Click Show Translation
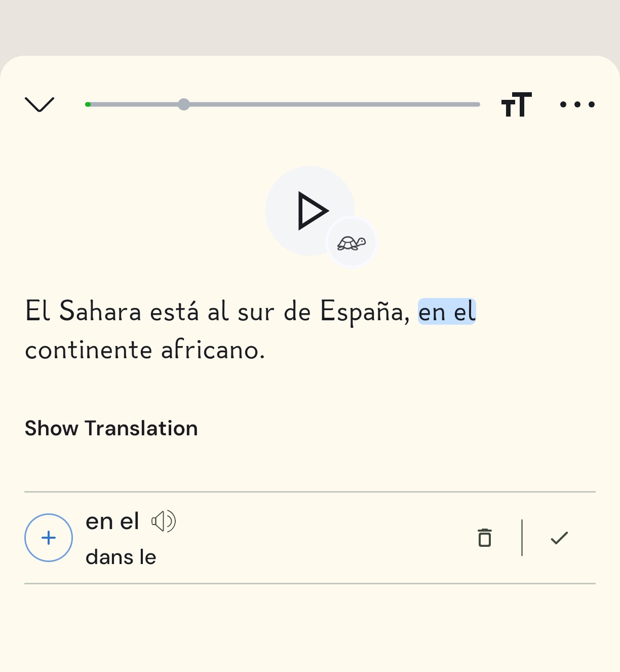The width and height of the screenshot is (620, 672). 111,428
